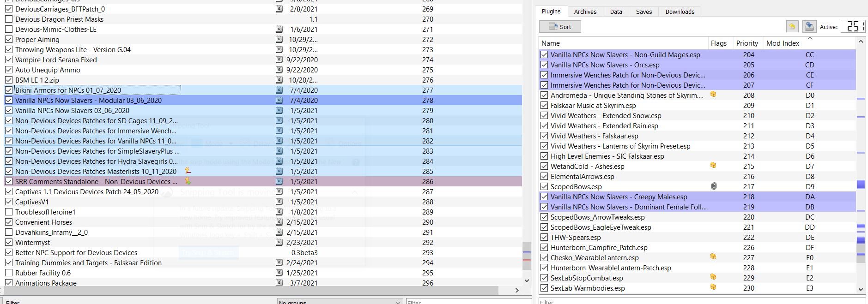Click the archive flag icon on Andromeda plugin
The width and height of the screenshot is (868, 304).
point(713,94)
